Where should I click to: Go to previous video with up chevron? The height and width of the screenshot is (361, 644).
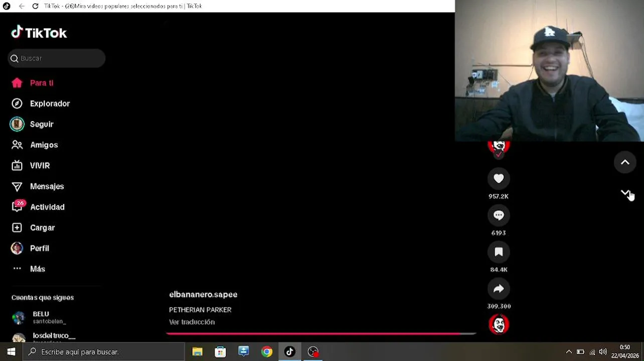pos(625,162)
